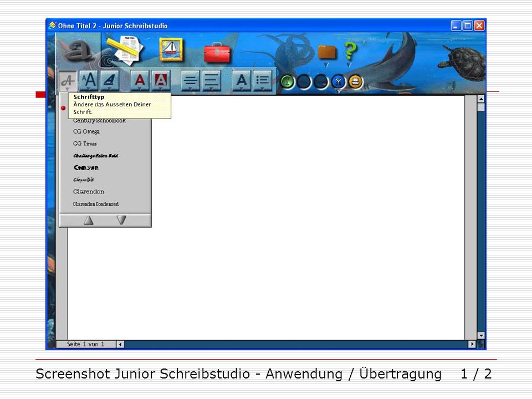Click the vertical scrollbar down arrow
The height and width of the screenshot is (399, 532).
(x=481, y=336)
